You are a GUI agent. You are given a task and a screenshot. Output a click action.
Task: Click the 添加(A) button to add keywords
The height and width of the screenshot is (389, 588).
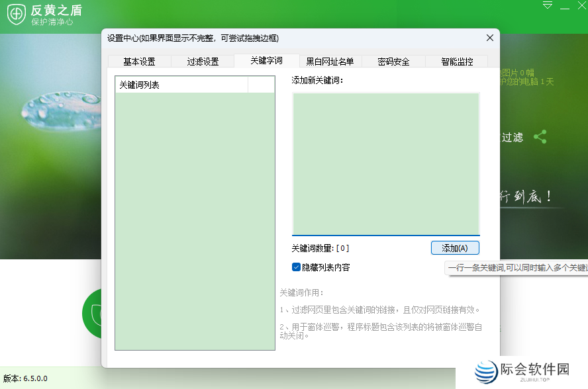[455, 248]
